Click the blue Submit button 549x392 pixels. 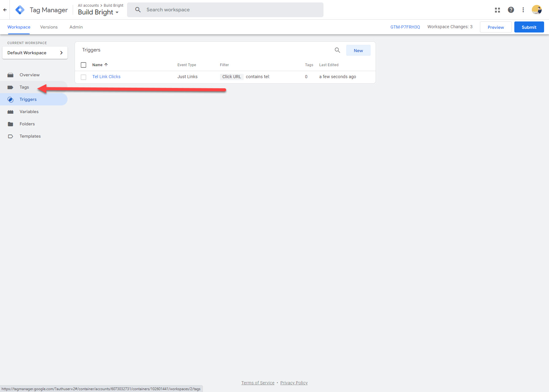[x=529, y=27]
